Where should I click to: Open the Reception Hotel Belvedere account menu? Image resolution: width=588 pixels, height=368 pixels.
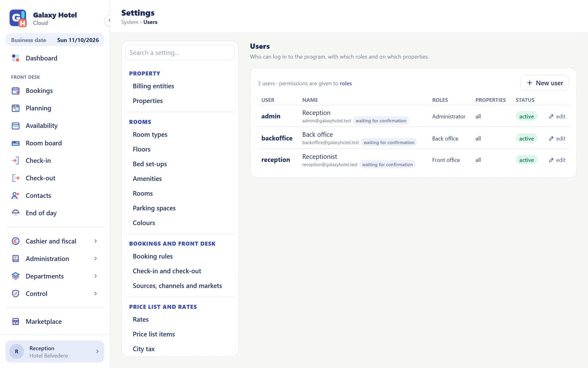(55, 351)
